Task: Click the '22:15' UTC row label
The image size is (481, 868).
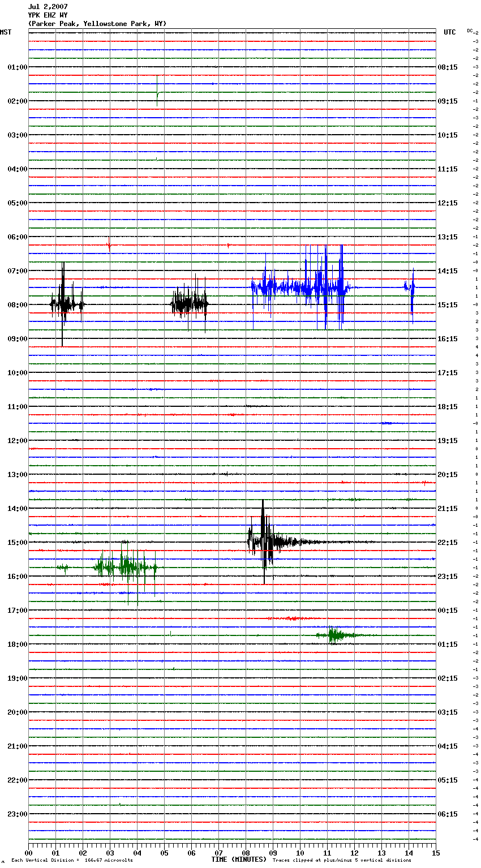Action: [448, 543]
